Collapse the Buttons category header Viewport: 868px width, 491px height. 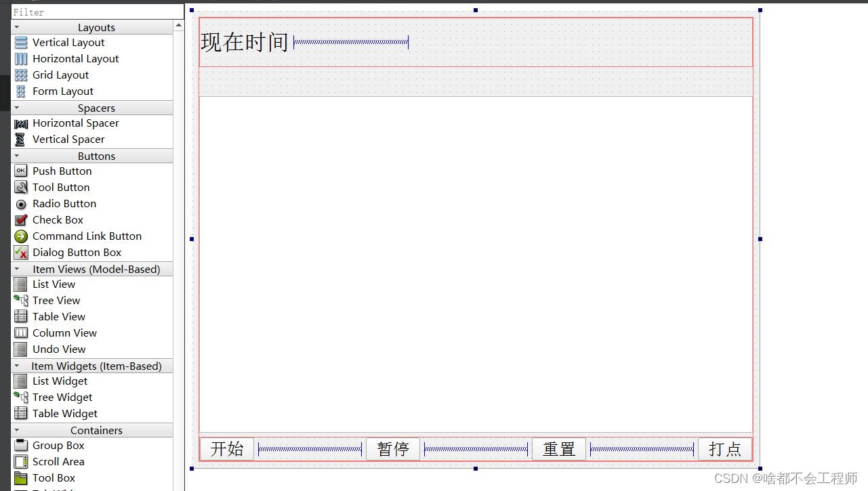[16, 156]
